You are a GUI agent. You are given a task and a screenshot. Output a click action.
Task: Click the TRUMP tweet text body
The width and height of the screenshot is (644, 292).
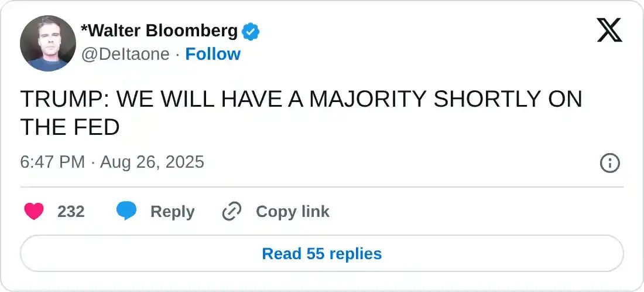coord(301,113)
